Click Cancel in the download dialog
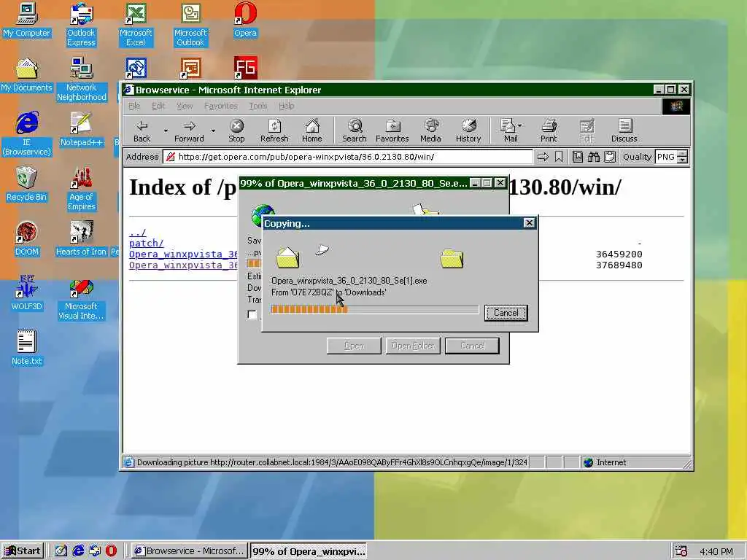Viewport: 747px width, 560px height. click(473, 346)
